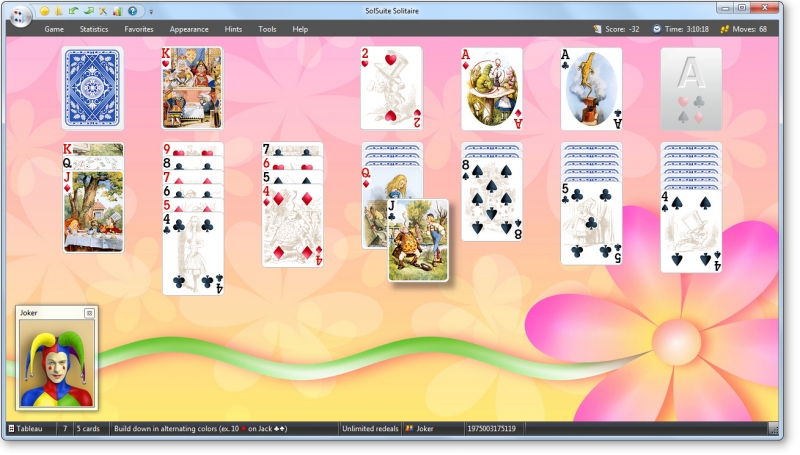Viewport: 800px width, 455px height.
Task: Close the Joker panel
Action: point(89,313)
